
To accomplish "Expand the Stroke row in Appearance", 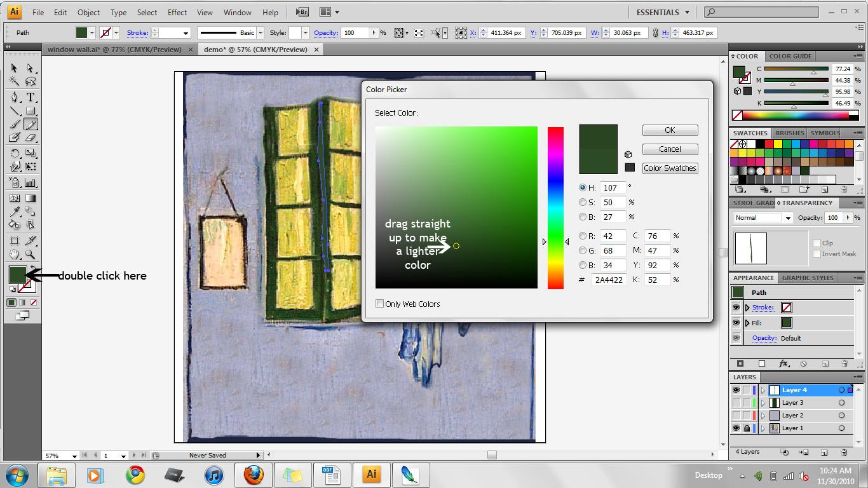I will pos(747,308).
